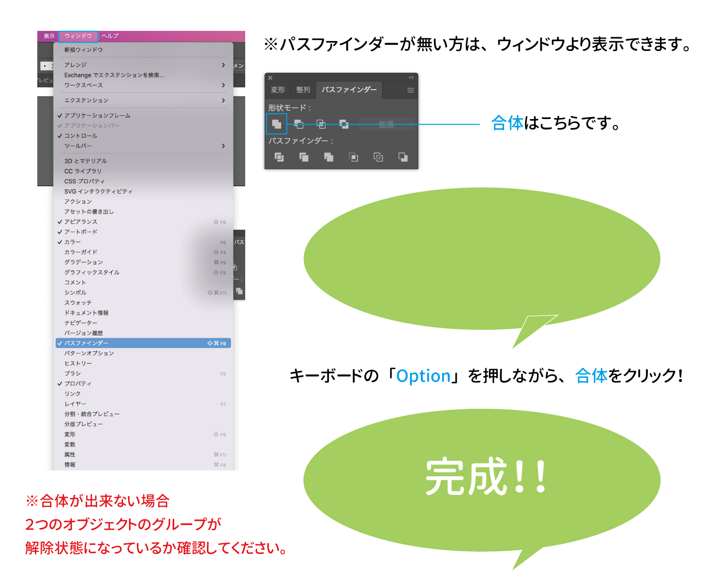Click the カラーガイド menu item

click(x=143, y=252)
